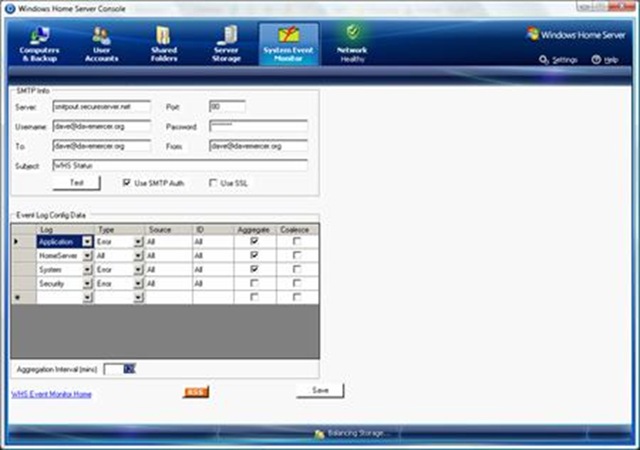Screen dimensions: 640x450
Task: Toggle Aggregate for the System row
Action: pyautogui.click(x=254, y=269)
